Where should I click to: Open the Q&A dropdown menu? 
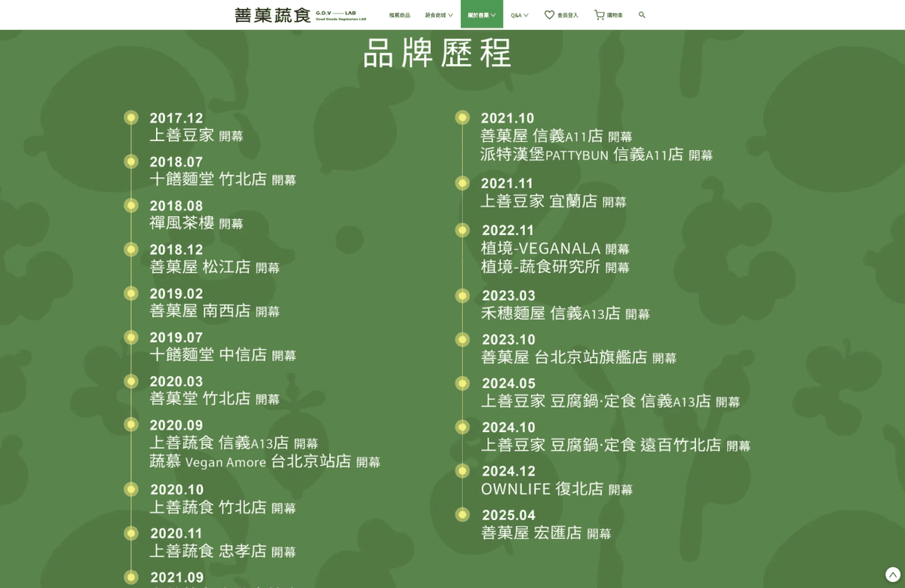517,14
